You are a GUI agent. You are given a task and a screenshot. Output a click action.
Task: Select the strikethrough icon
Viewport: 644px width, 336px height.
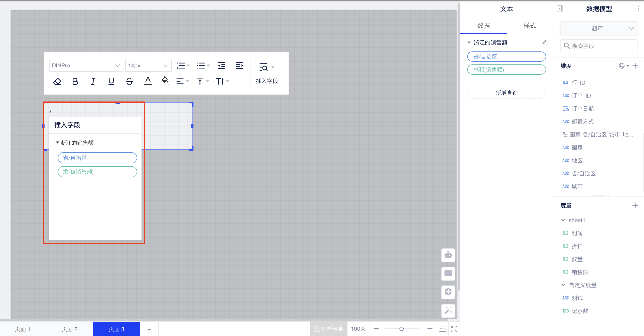pyautogui.click(x=129, y=81)
